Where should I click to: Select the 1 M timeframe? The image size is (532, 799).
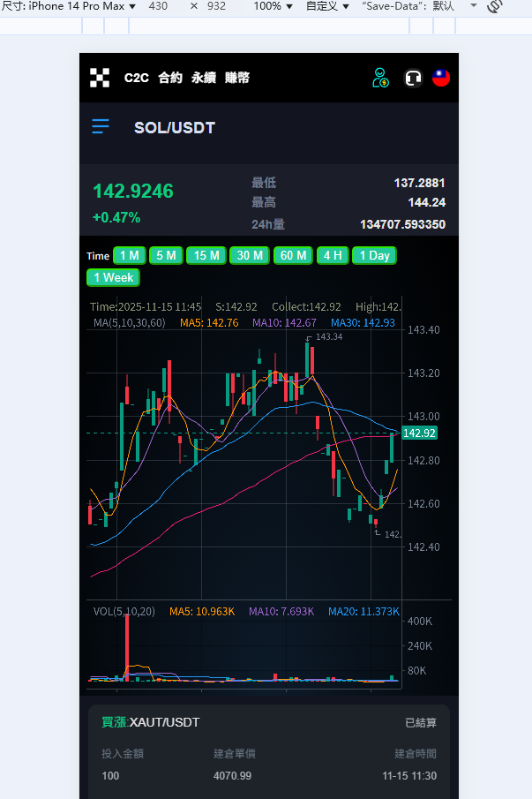[130, 256]
